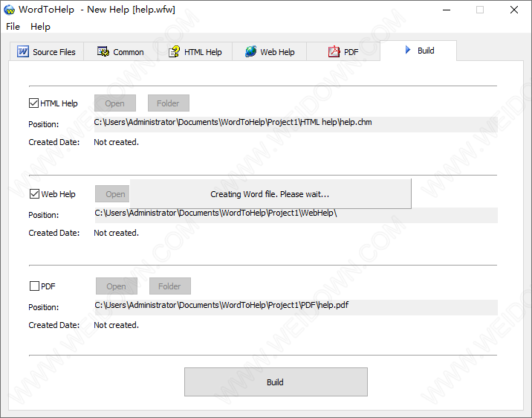Image resolution: width=532 pixels, height=418 pixels.
Task: Click the Acrobat icon on PDF tab
Action: tap(334, 51)
